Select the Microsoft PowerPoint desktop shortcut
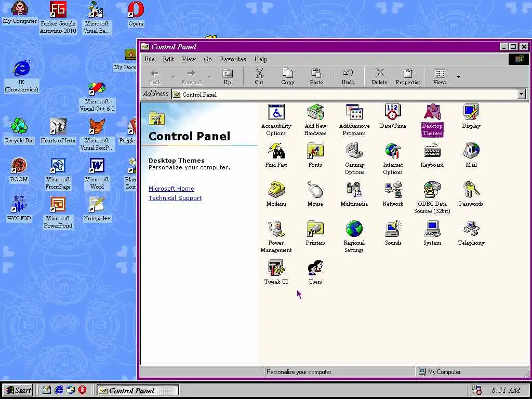 tap(58, 212)
